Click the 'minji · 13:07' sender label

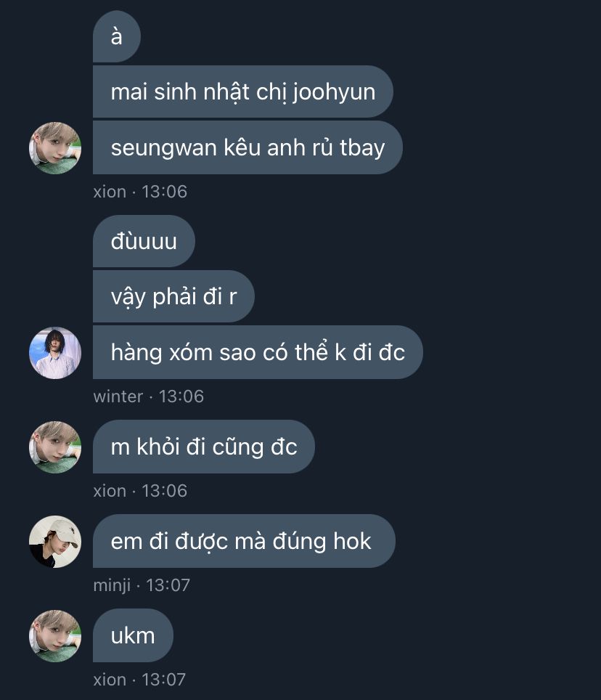(x=142, y=585)
